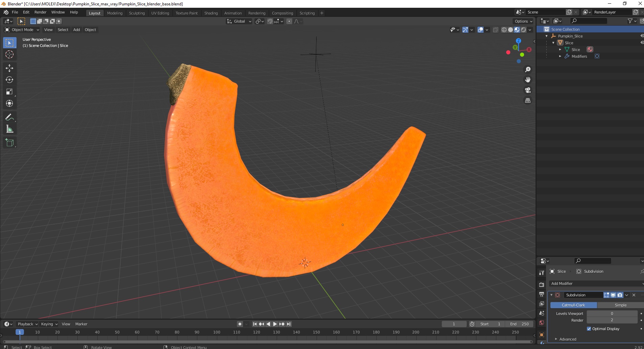This screenshot has height=349, width=644.
Task: Choose the Add Cube tool
Action: coord(9,143)
